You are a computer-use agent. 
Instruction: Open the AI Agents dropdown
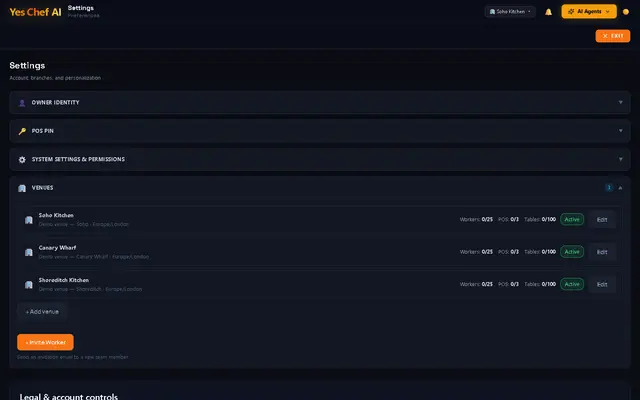(589, 11)
